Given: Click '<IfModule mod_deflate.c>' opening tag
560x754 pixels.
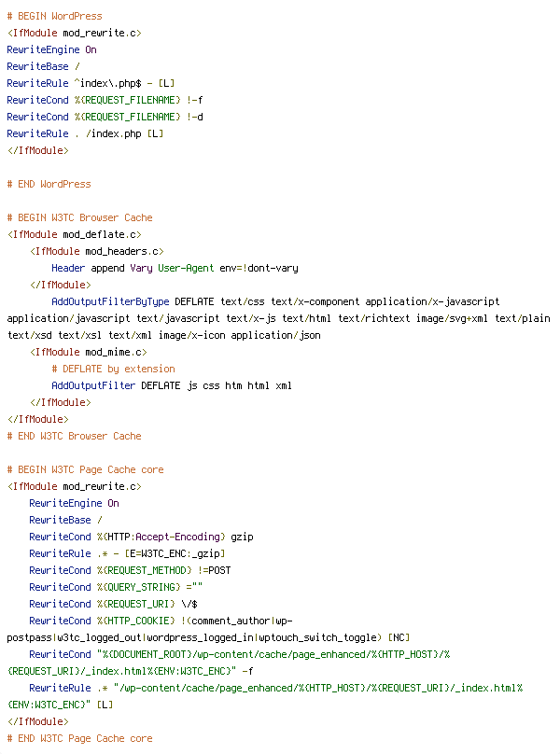Looking at the screenshot, I should click(74, 234).
